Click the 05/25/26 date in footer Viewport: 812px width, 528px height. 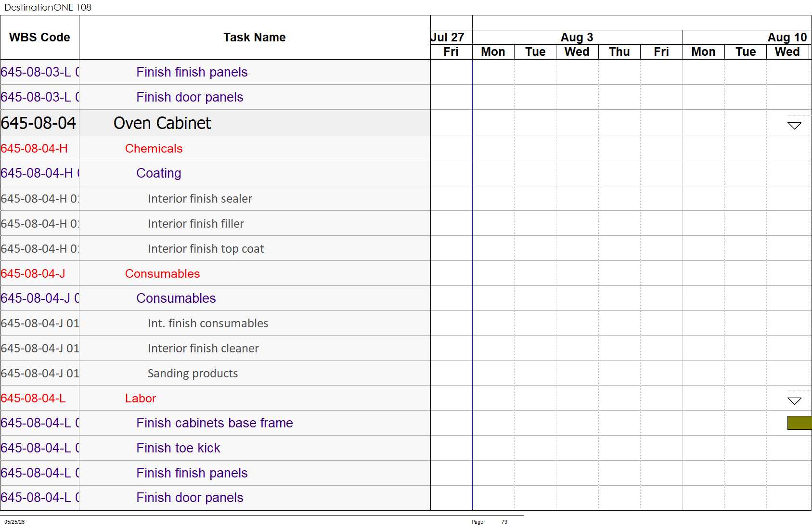[x=14, y=522]
